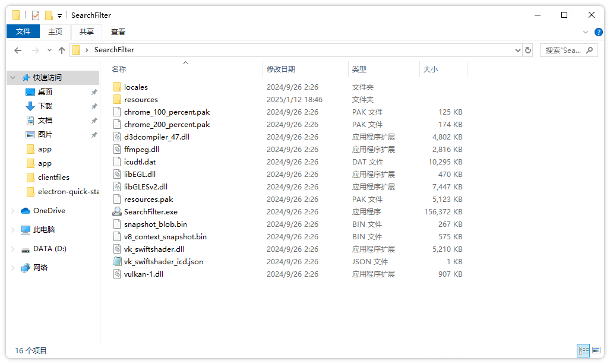Expand 此电脑 in the navigation pane
The image size is (610, 364).
coord(12,230)
